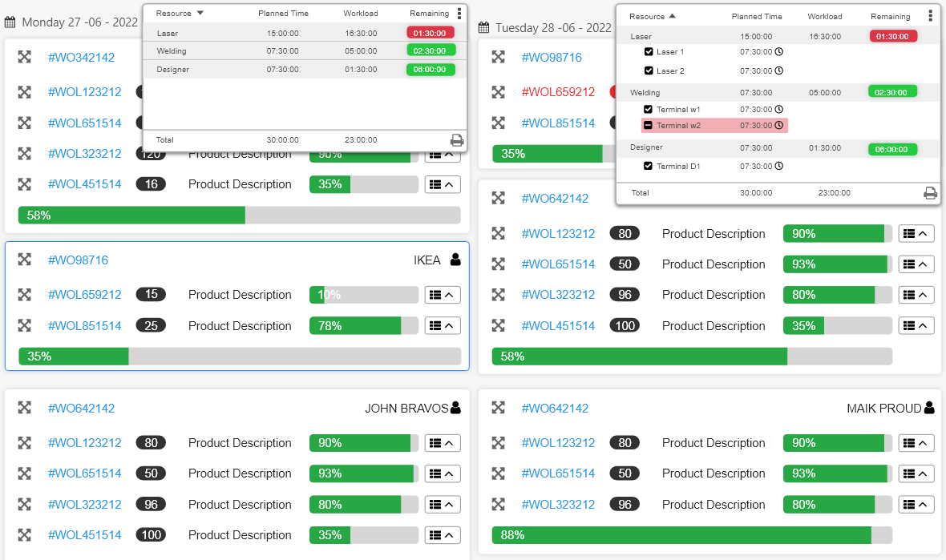Click the move-arrows icon beside #WO342142
This screenshot has height=560, width=946.
point(25,58)
